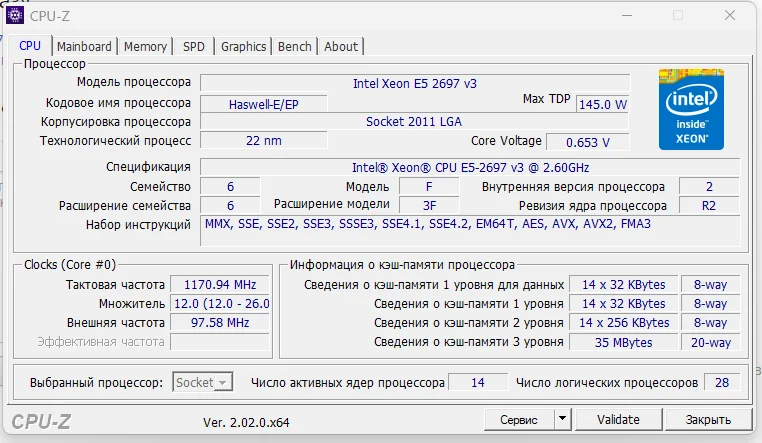Screen dimensions: 762x443
Task: Click the 14 x 256 KBytes L2 cache value
Action: pos(623,323)
